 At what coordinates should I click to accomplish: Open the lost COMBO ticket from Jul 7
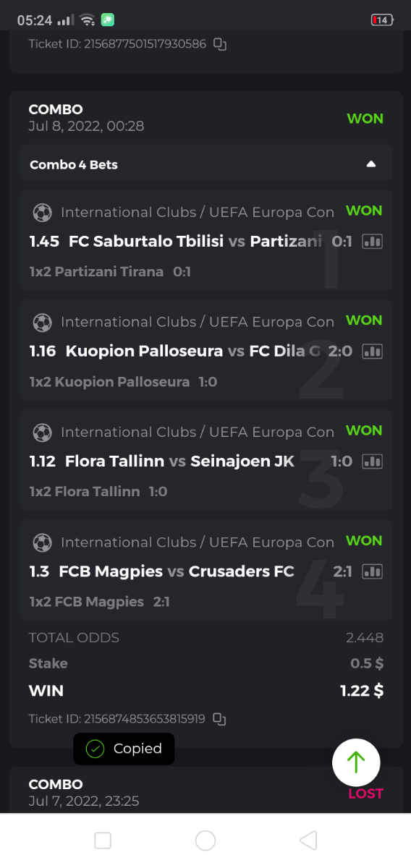(x=206, y=791)
